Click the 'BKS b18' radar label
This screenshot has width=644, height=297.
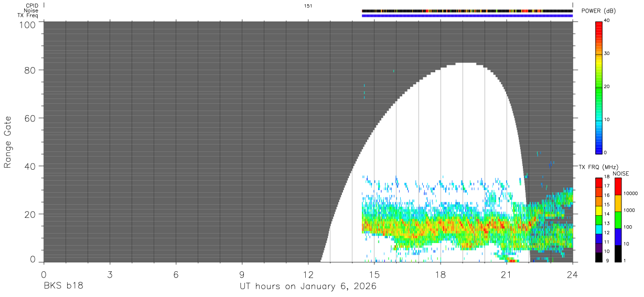click(x=63, y=286)
